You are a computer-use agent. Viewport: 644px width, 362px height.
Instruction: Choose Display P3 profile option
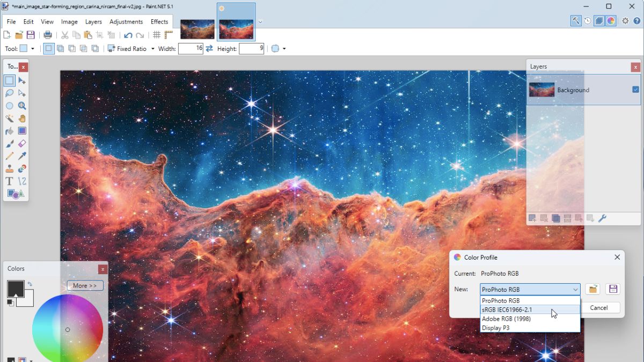(530, 328)
